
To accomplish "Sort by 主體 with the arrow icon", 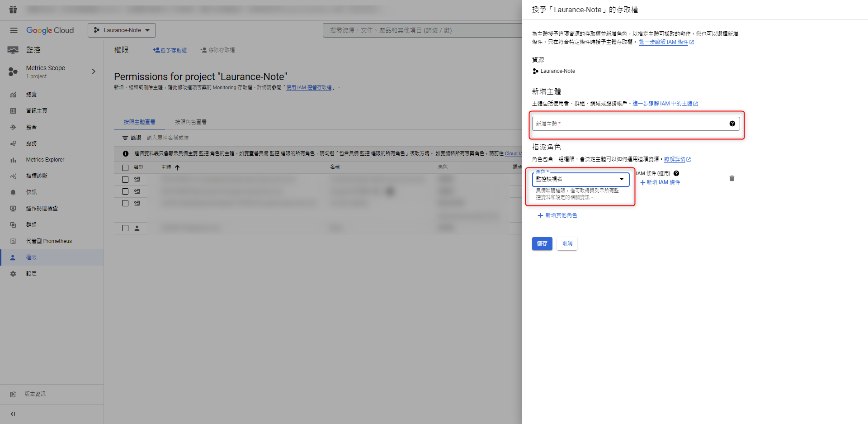I will [x=177, y=167].
